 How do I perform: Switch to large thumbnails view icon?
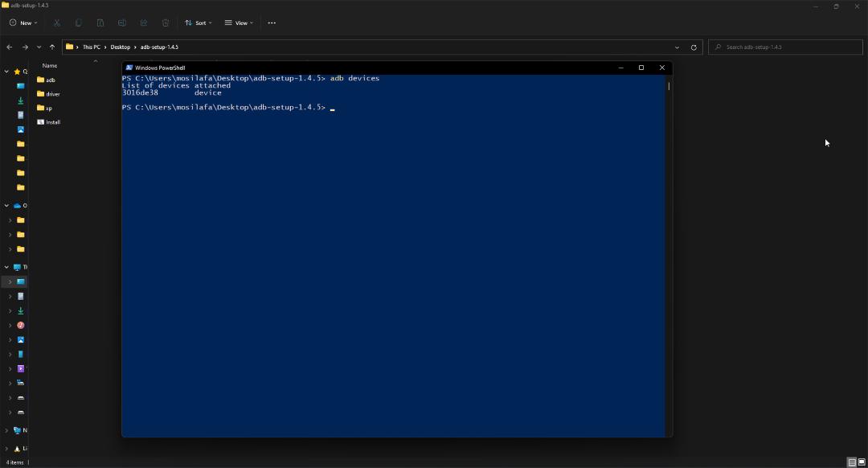(x=862, y=462)
